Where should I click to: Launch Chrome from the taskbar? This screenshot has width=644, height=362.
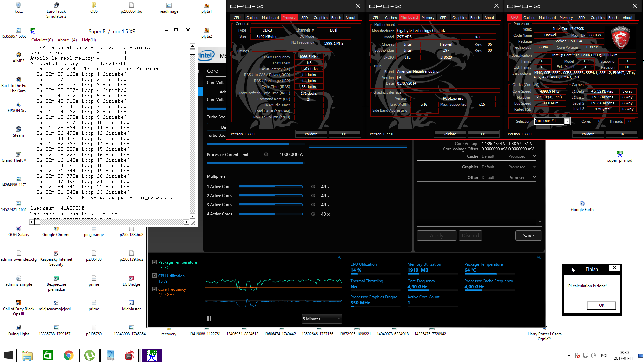point(68,355)
